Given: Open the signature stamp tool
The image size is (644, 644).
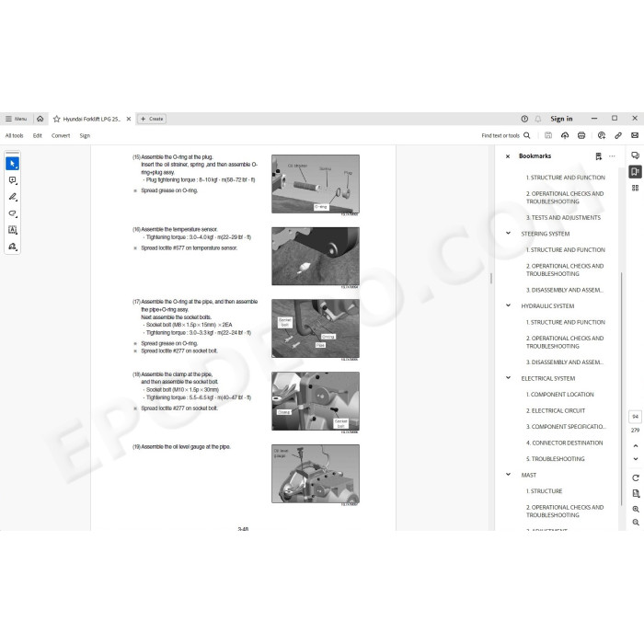Looking at the screenshot, I should (x=12, y=247).
